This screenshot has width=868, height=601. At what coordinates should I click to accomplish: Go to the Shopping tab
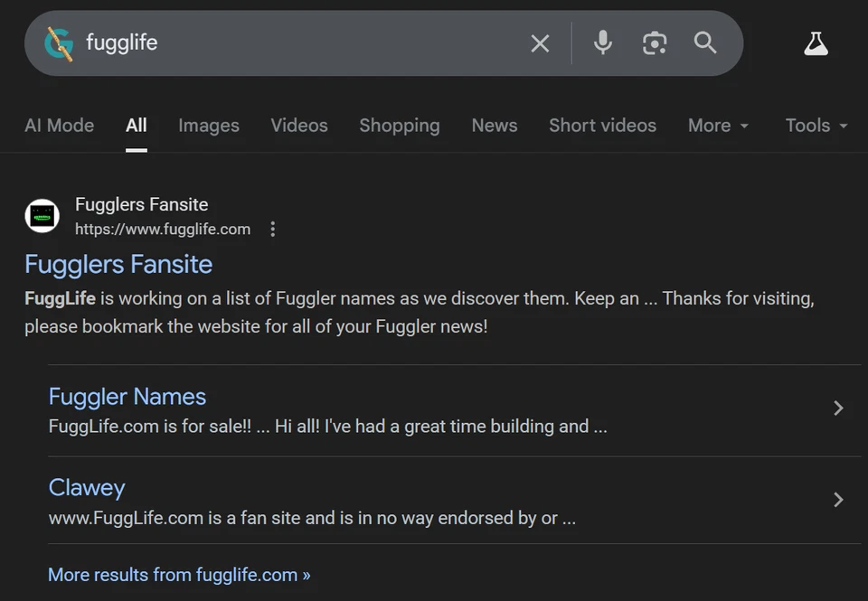(399, 126)
